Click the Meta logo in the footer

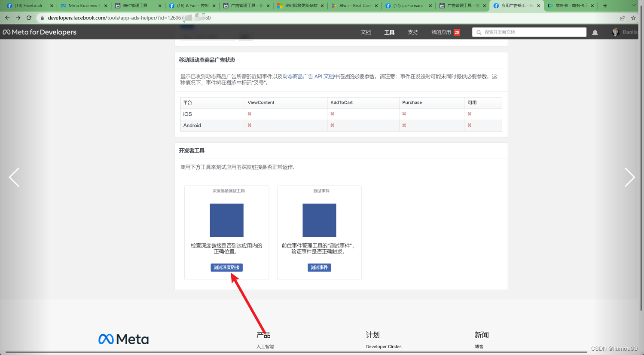(x=123, y=339)
